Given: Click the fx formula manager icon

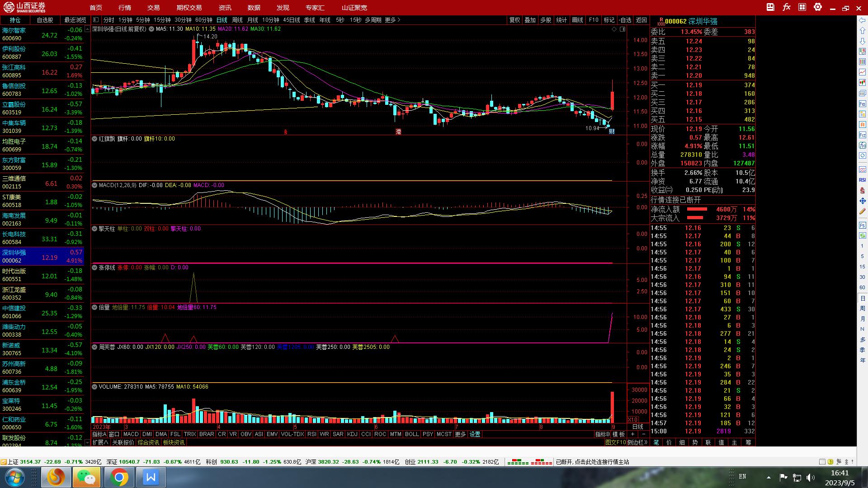Looking at the screenshot, I should pos(787,7).
